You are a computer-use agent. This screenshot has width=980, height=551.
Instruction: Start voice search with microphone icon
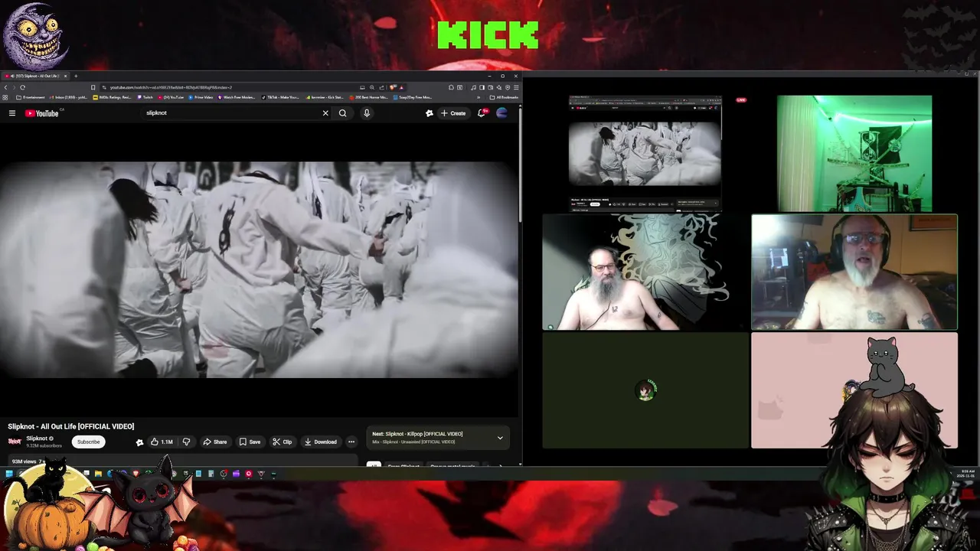click(367, 113)
